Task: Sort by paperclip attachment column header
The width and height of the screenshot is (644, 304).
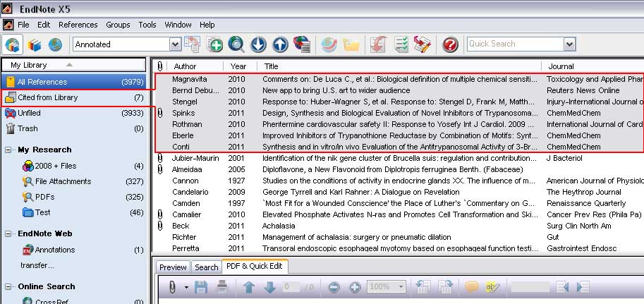Action: (x=160, y=66)
